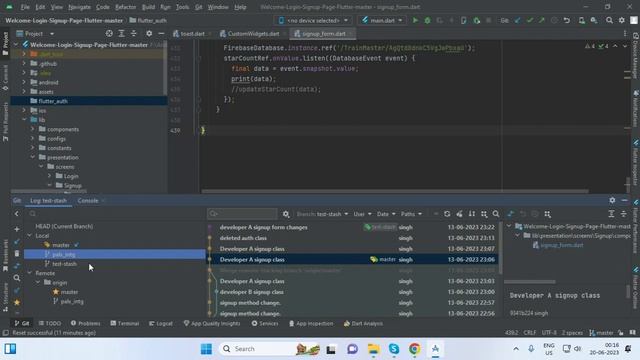The height and width of the screenshot is (360, 640).
Task: Open main.dart run configuration dropdown
Action: point(382,20)
